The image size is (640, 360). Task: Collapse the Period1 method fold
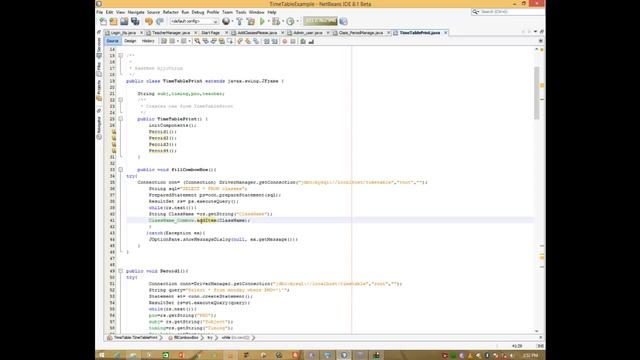pyautogui.click(x=120, y=271)
